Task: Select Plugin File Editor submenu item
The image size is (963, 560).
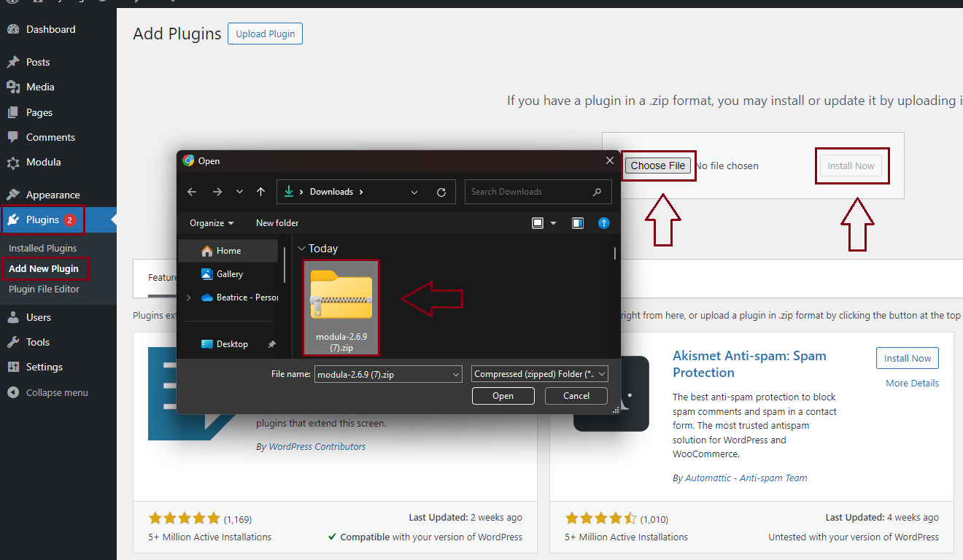Action: tap(44, 289)
